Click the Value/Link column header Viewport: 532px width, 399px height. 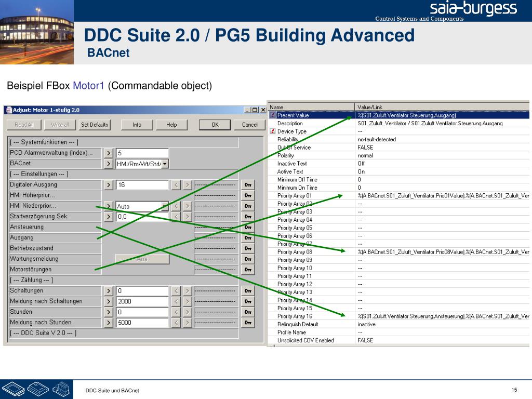[x=442, y=107]
